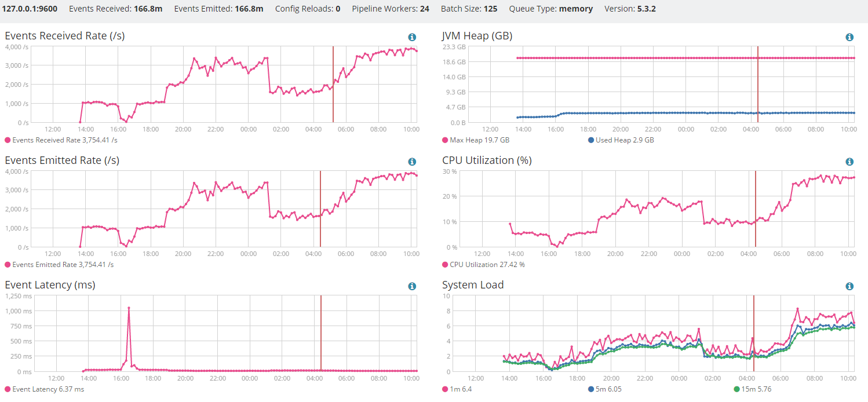868x402 pixels.
Task: Open info icon for System Load chart
Action: click(x=849, y=286)
